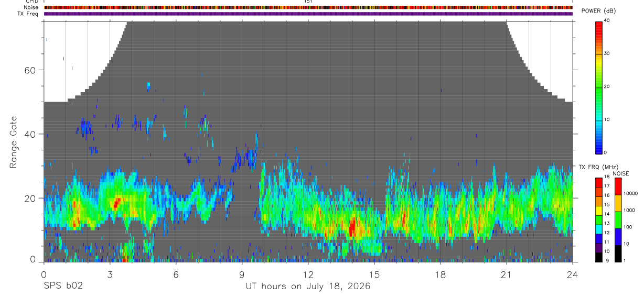Viewport: 644px width, 297px height.
Task: Click the 21 hour axis label
Action: (507, 273)
